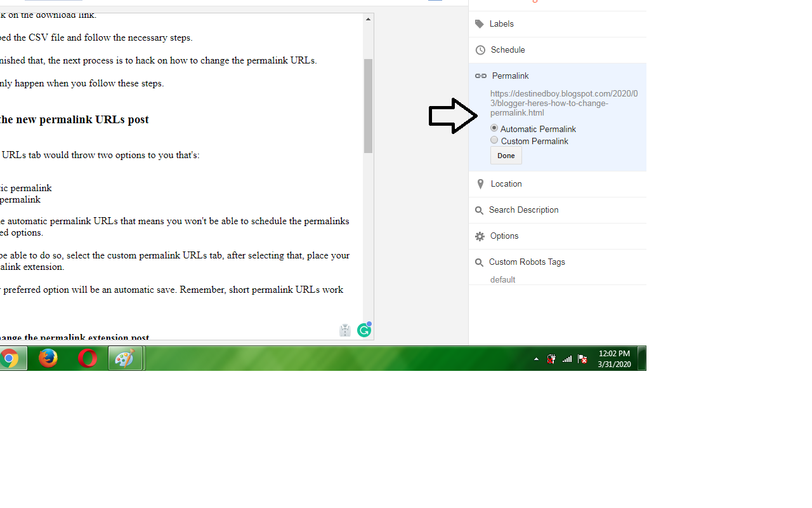
Task: Click the post permalink URL text
Action: click(x=564, y=104)
